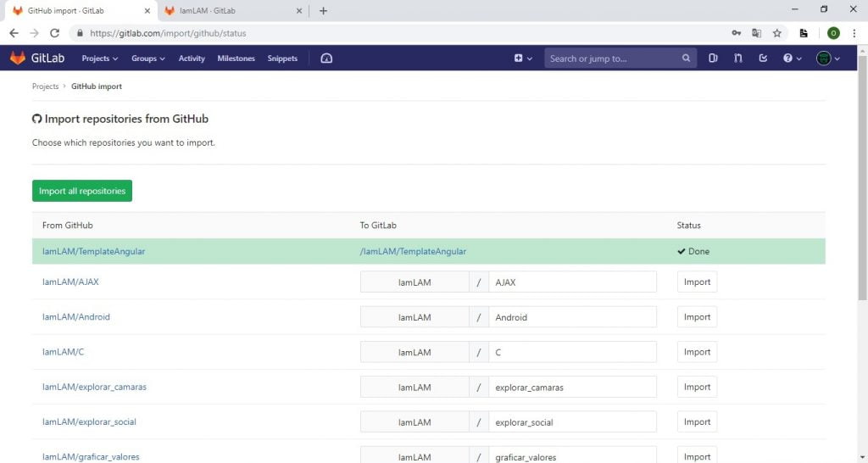The image size is (868, 463).
Task: Open the IamLAM/graficar_valores link
Action: (91, 457)
